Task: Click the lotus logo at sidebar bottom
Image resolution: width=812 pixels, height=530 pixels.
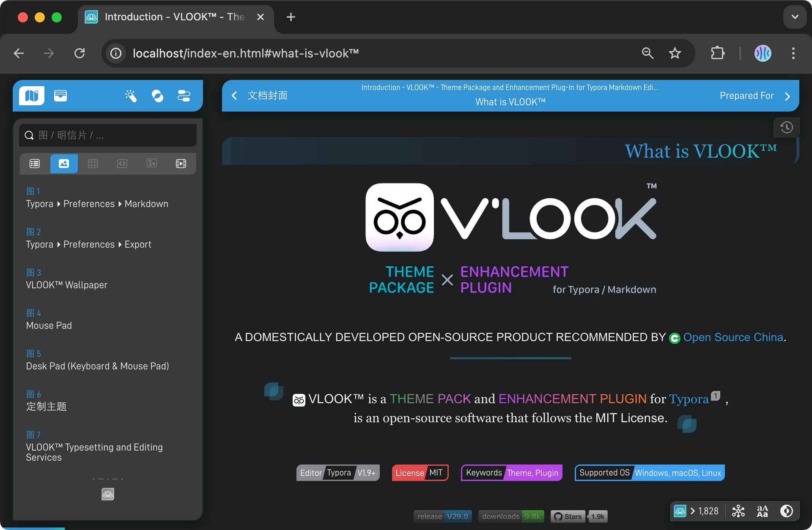Action: pos(108,494)
